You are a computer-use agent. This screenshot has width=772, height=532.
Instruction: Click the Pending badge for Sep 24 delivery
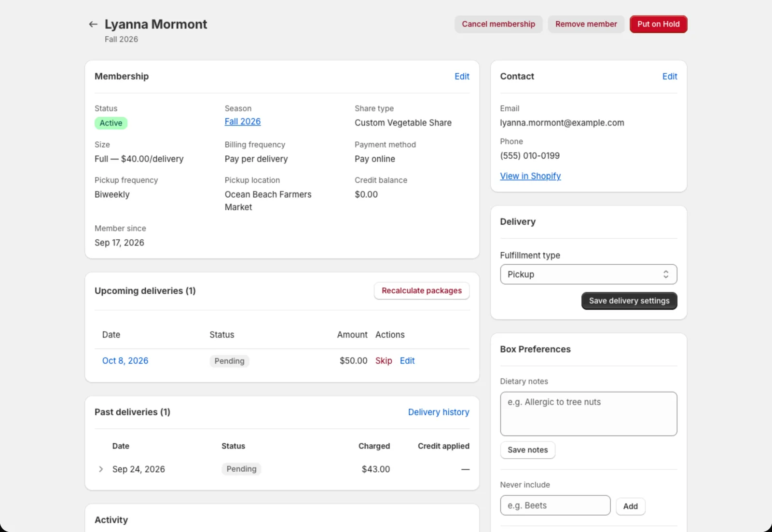click(241, 469)
